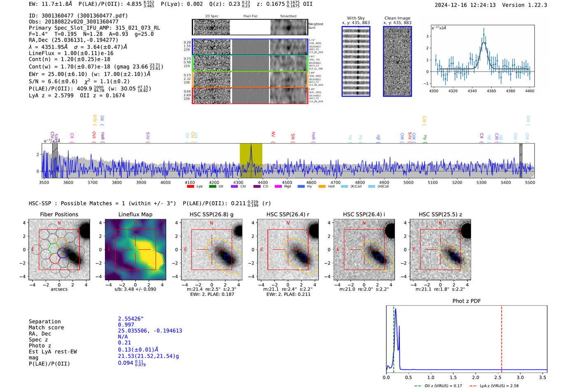Click the green dashed OII z line
Viewport: 576px width, 392px height.
click(394, 339)
